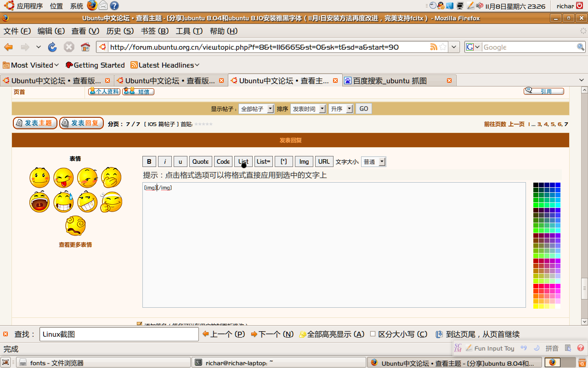Click the page vertical scrollbar thumb
Image resolution: width=588 pixels, height=368 pixels.
pyautogui.click(x=584, y=289)
